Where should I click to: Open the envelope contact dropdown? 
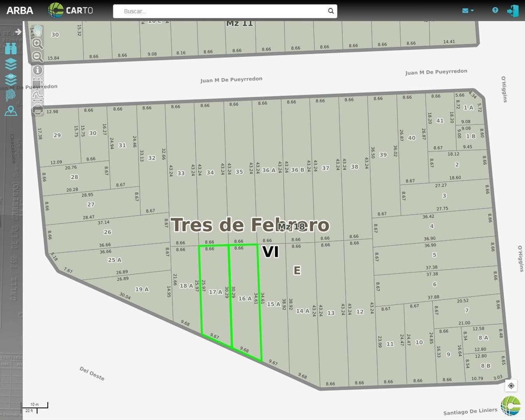467,10
